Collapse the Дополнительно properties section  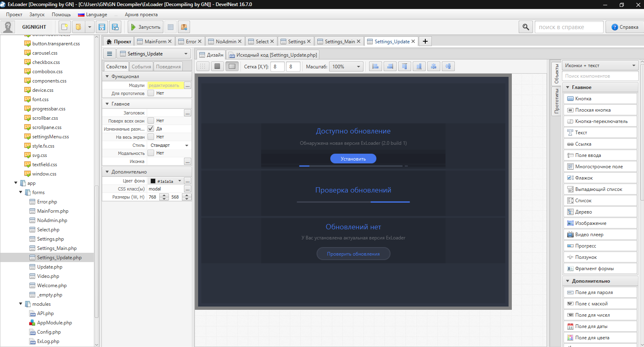(x=107, y=172)
